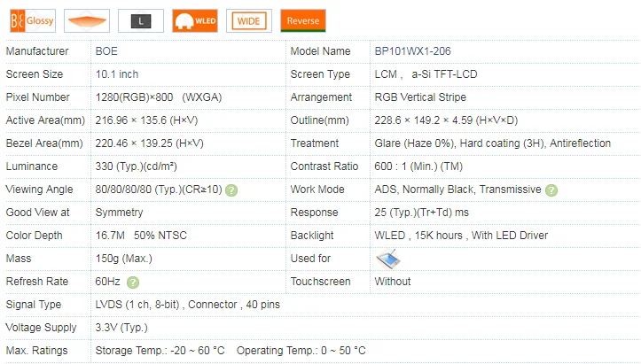Select luminance 330 (Typ.)(cd/m²)
Screen dimensions: 641x364
click(137, 167)
